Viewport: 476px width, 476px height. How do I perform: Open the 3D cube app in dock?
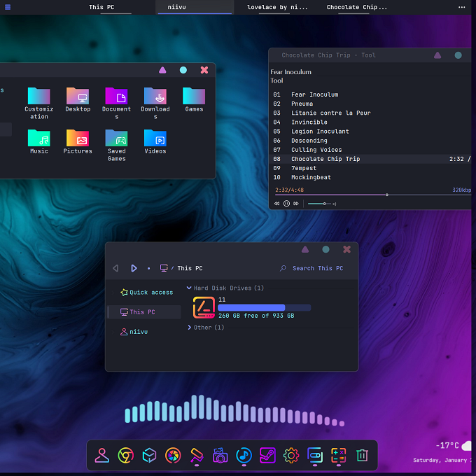pos(149,456)
